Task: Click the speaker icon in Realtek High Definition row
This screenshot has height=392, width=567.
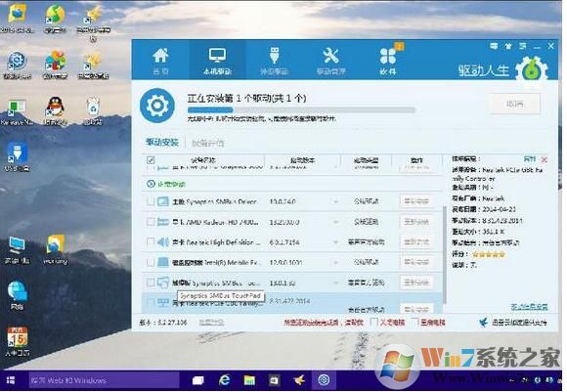Action: 163,241
